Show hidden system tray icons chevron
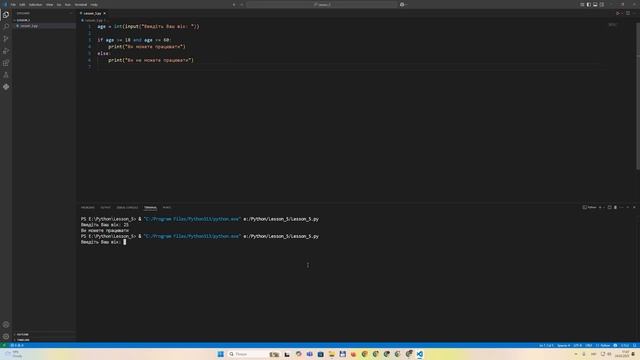The image size is (640, 360). 576,354
